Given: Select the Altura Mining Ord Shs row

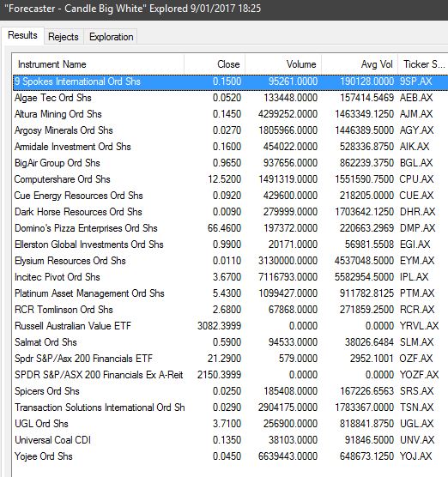Looking at the screenshot, I should pyautogui.click(x=230, y=114).
